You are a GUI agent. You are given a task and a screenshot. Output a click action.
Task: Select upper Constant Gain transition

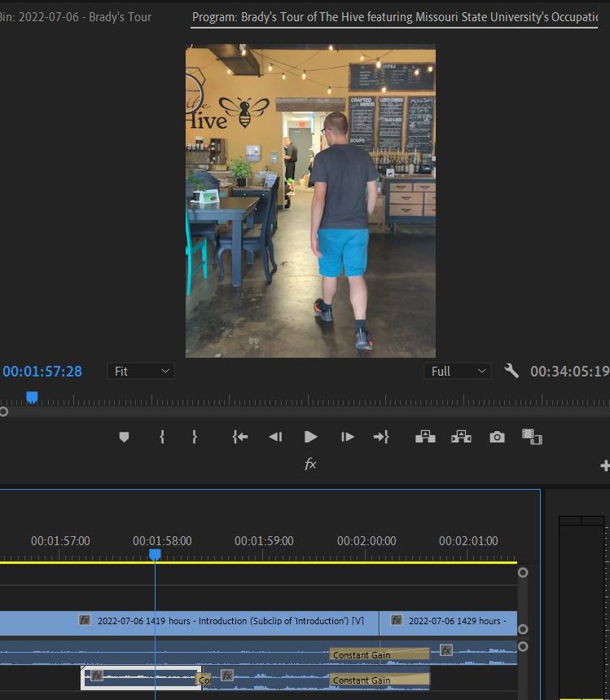point(380,654)
